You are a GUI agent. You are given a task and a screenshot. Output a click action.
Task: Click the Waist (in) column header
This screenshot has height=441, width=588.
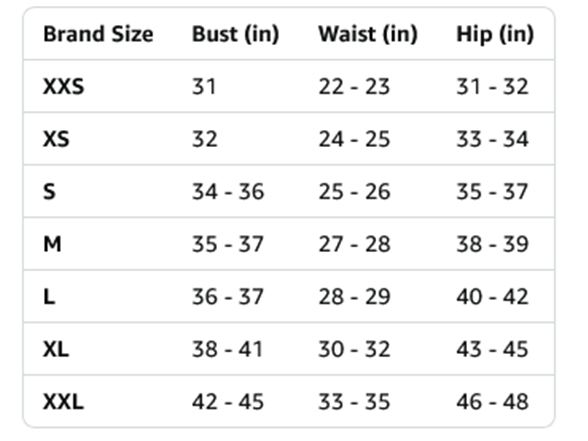[x=368, y=34]
